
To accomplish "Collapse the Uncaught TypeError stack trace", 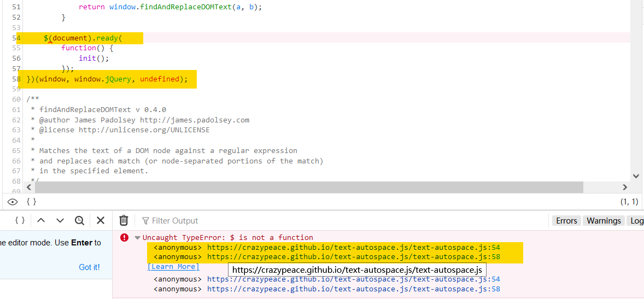I will pos(137,238).
